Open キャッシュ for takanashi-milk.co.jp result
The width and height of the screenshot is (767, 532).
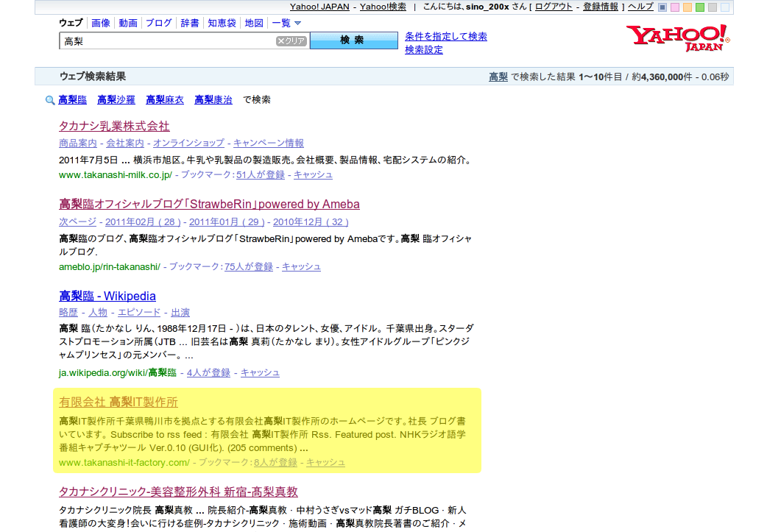[x=313, y=175]
